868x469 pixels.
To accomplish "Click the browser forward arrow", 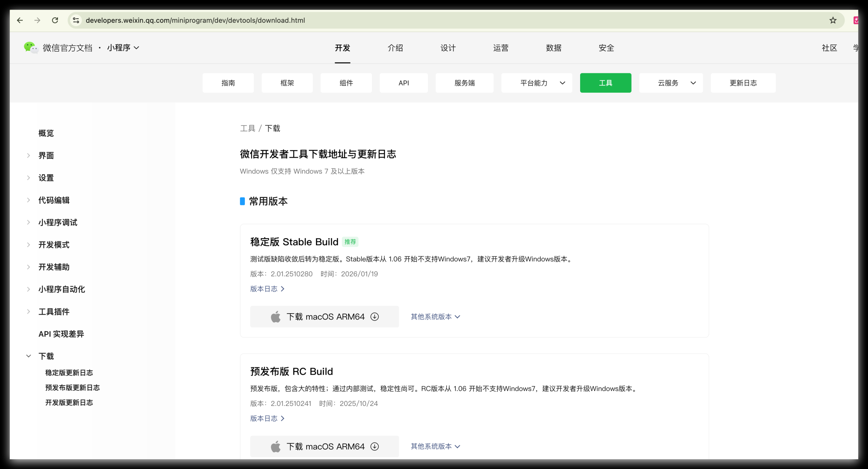I will tap(37, 20).
